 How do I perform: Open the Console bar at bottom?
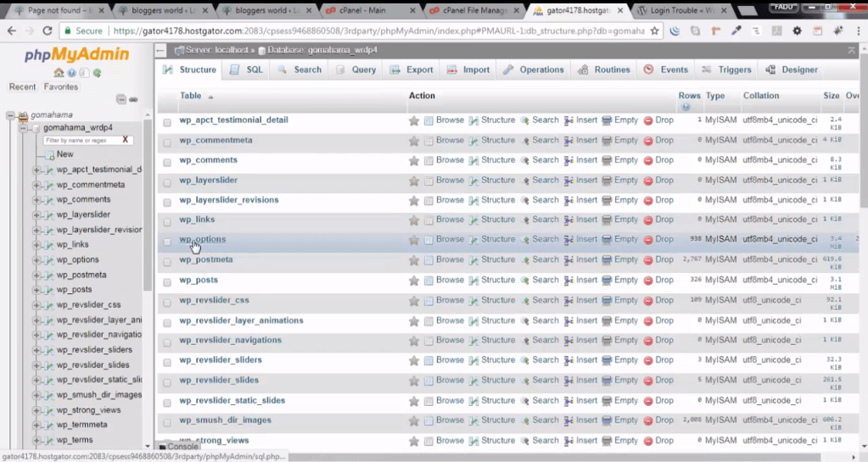pyautogui.click(x=179, y=447)
